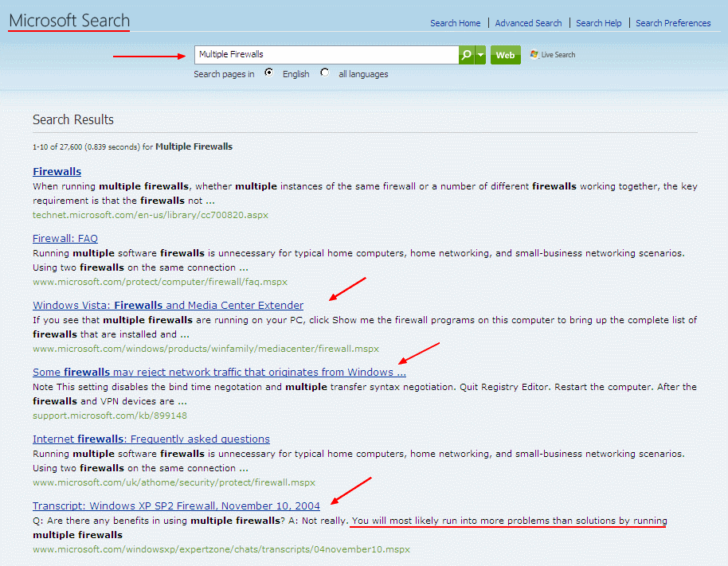Open the Search Home link

455,23
